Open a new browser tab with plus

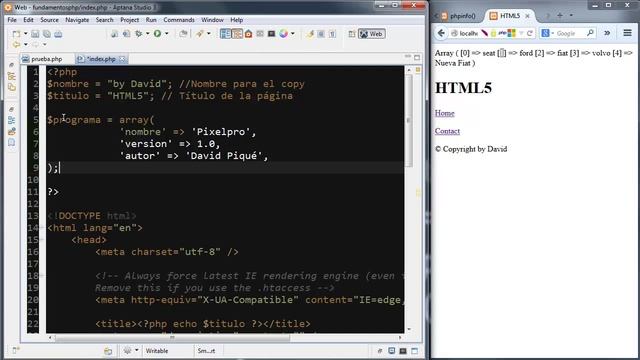pos(560,16)
